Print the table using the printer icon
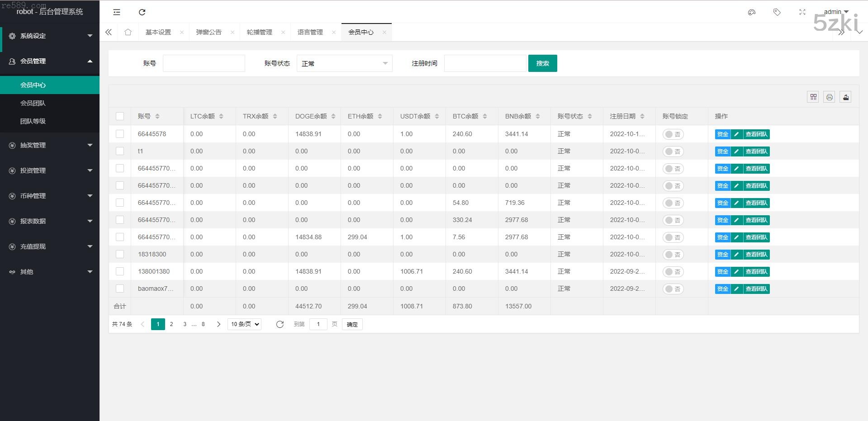Image resolution: width=868 pixels, height=421 pixels. click(x=829, y=97)
